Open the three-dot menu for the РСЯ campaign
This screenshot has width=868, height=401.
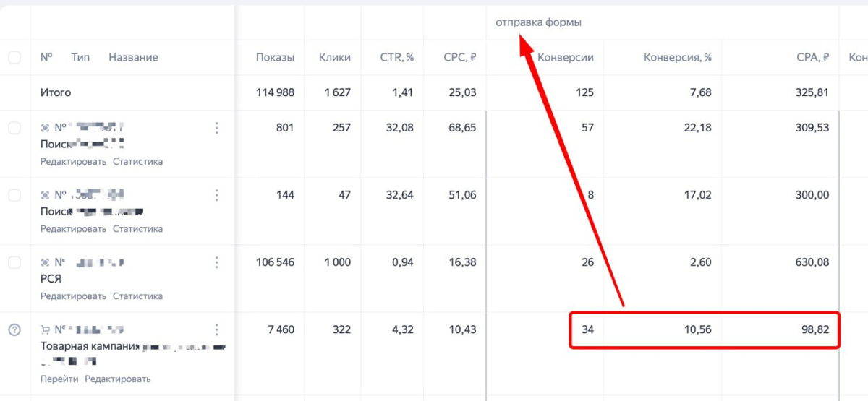216,262
